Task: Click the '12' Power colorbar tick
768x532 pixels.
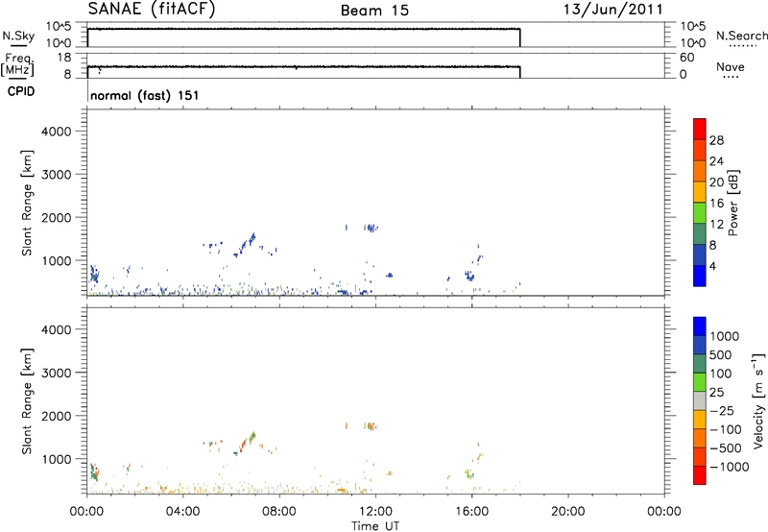Action: (716, 225)
